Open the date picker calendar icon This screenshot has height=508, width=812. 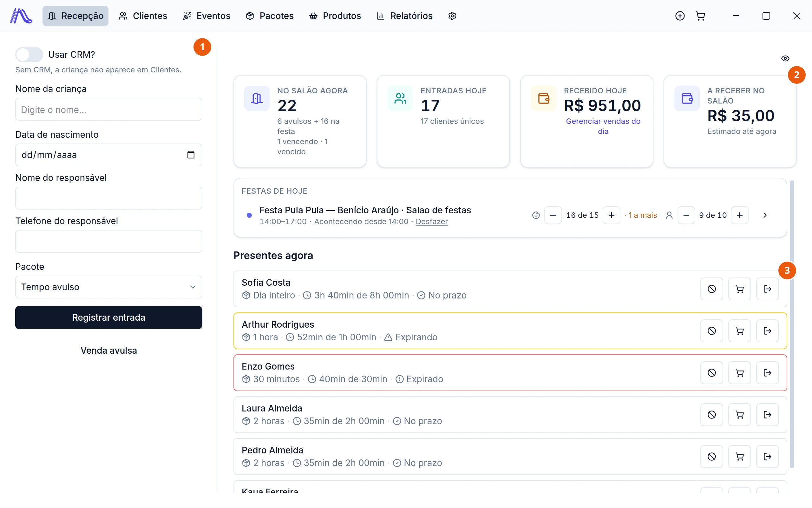click(x=191, y=155)
